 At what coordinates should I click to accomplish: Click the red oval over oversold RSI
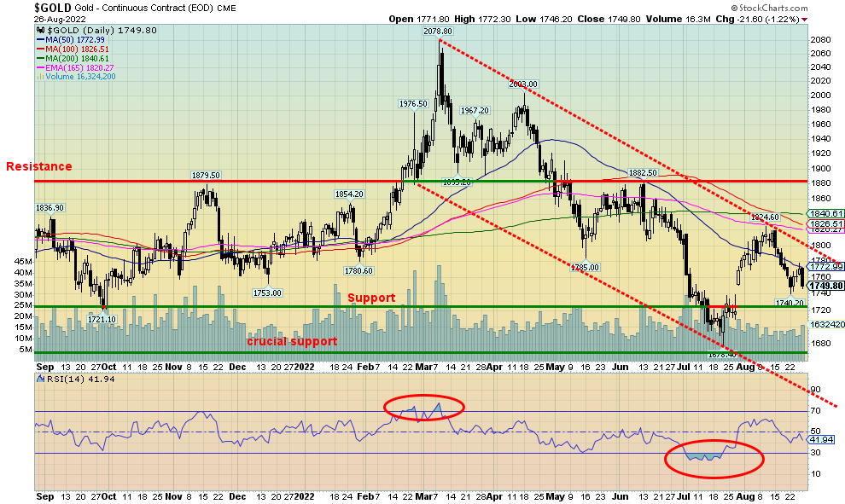[714, 459]
